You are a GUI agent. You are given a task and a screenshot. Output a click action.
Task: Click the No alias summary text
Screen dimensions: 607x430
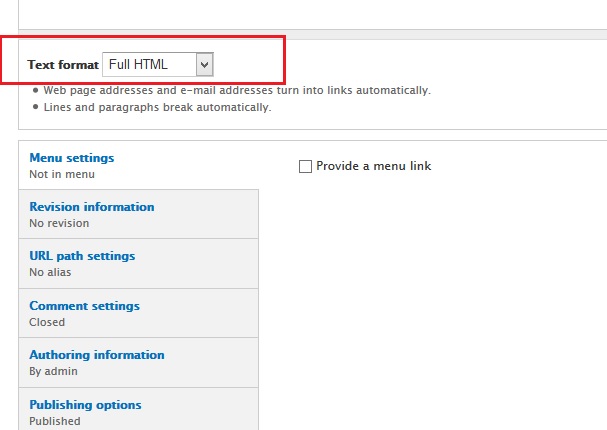point(50,272)
